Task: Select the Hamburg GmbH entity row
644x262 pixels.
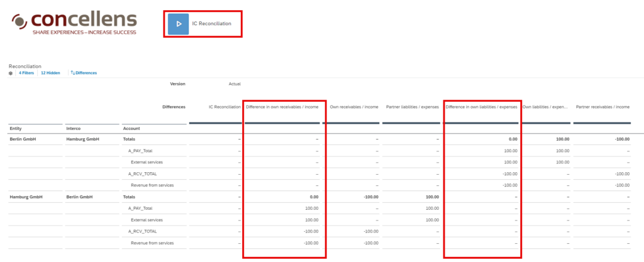Action: [26, 197]
